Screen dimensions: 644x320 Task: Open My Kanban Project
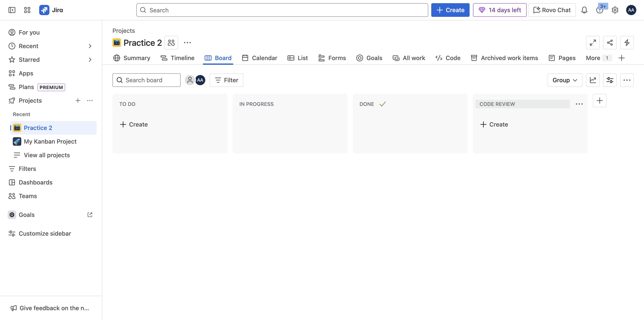53,141
